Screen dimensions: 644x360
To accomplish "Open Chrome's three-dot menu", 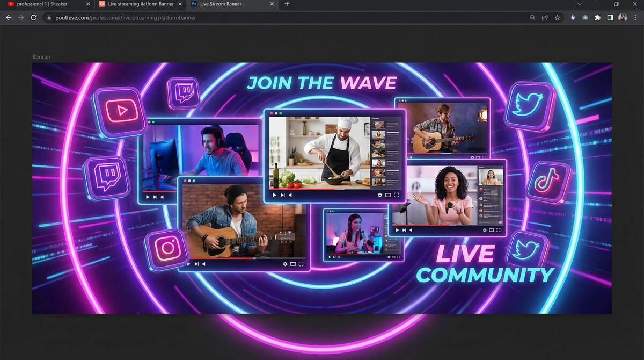I will (635, 18).
